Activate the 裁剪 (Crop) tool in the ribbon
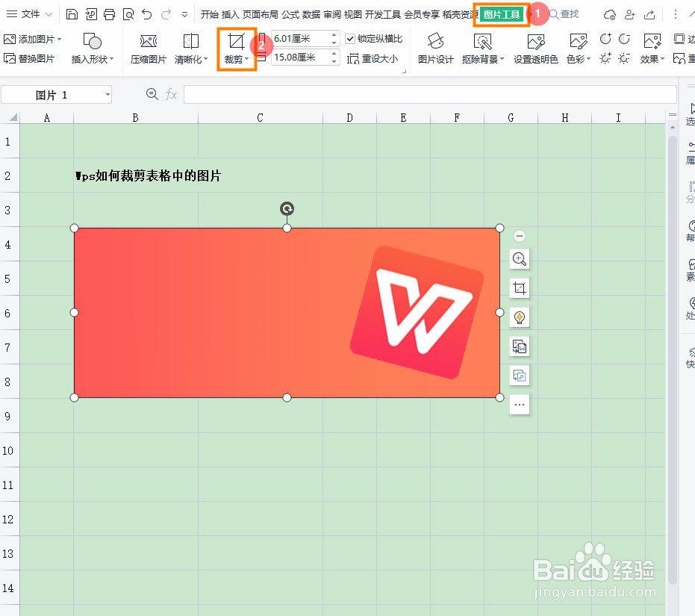Screen dimensions: 695x616 236,48
